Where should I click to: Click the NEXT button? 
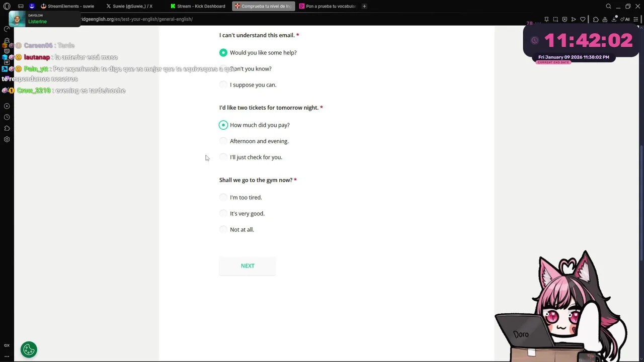coord(248,266)
